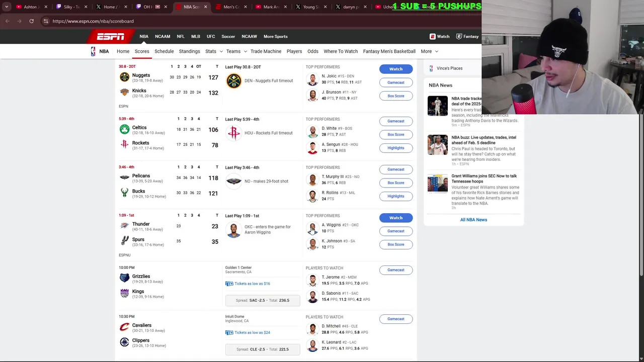644x362 pixels.
Task: Click the Grizzlies-Kings tickets icon
Action: [229, 284]
